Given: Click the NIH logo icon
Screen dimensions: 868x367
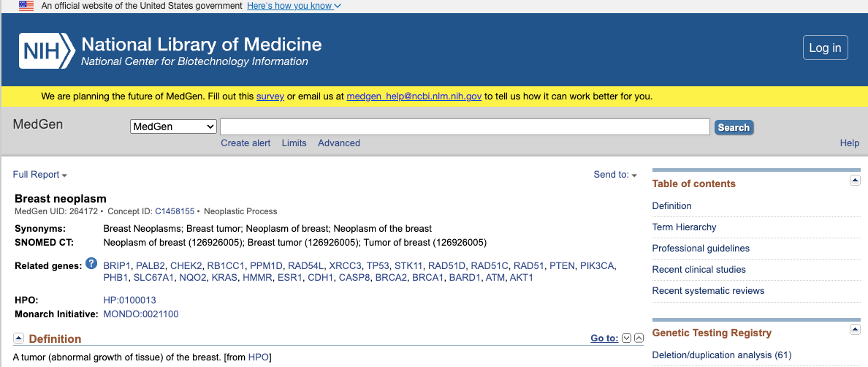Looking at the screenshot, I should tap(47, 50).
